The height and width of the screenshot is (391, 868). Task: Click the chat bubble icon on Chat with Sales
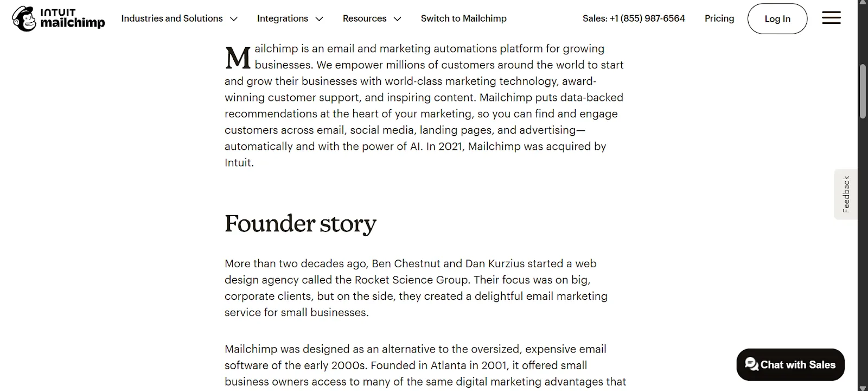tap(751, 364)
